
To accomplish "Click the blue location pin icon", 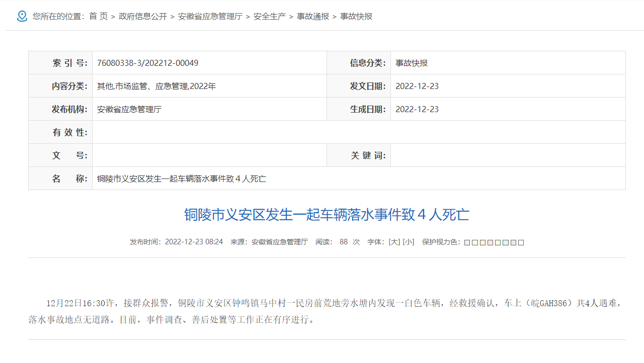I will [21, 15].
